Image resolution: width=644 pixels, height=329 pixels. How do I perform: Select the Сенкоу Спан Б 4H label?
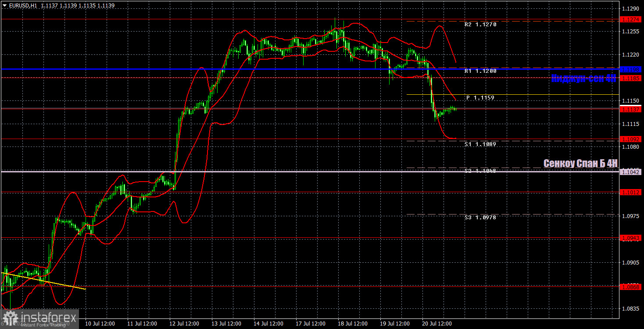click(x=580, y=163)
